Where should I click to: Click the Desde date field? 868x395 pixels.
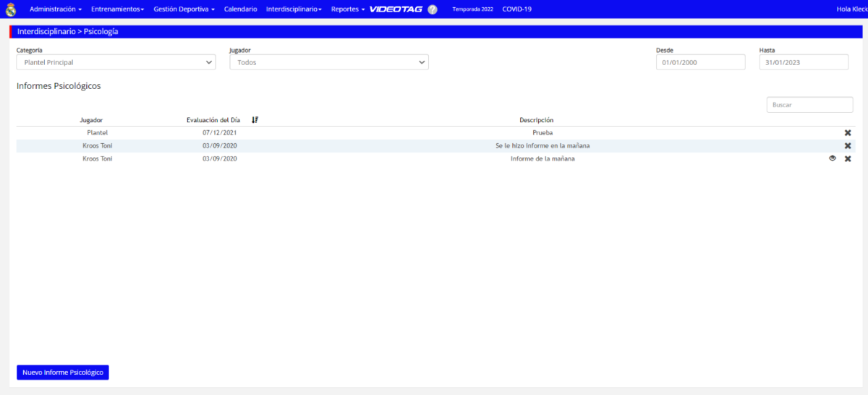tap(700, 62)
